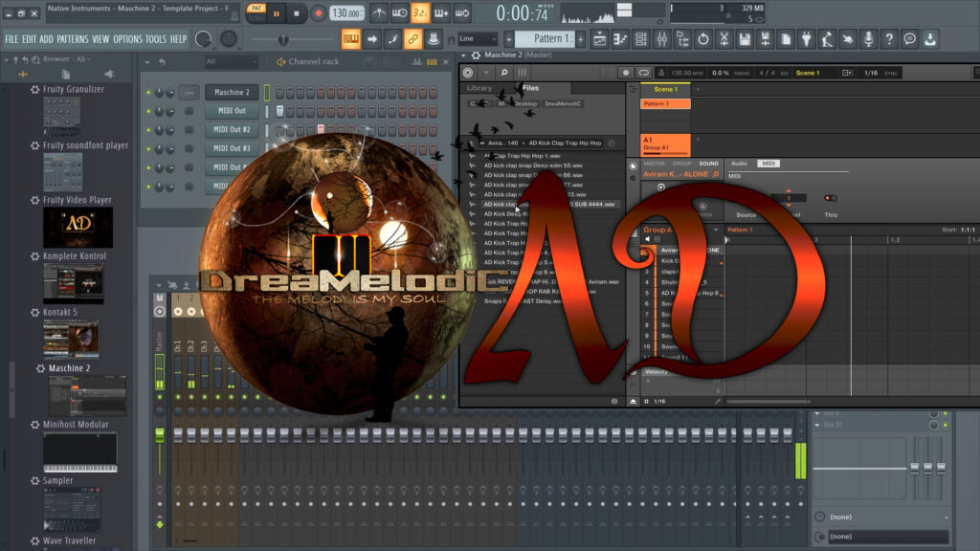Toggle the metronome icon in FL Studio toolbar

[379, 13]
